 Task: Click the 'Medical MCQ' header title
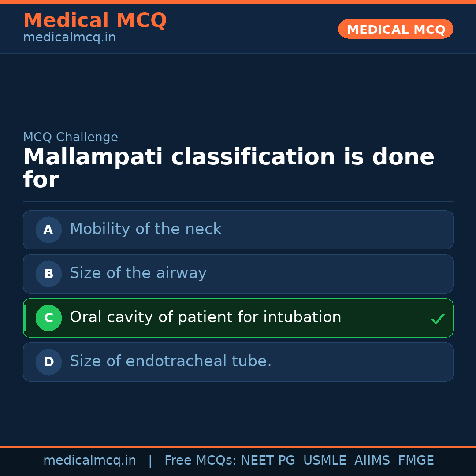tap(95, 21)
